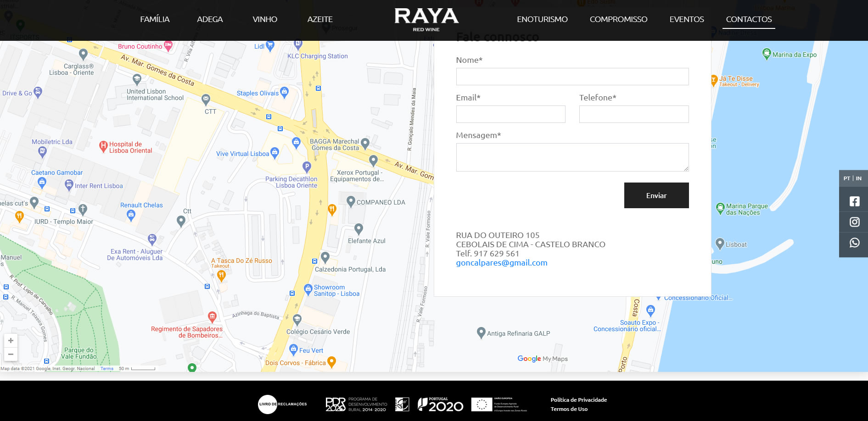Click the Bruno Coutinho hotel pin
This screenshot has height=421, width=868.
[168, 46]
